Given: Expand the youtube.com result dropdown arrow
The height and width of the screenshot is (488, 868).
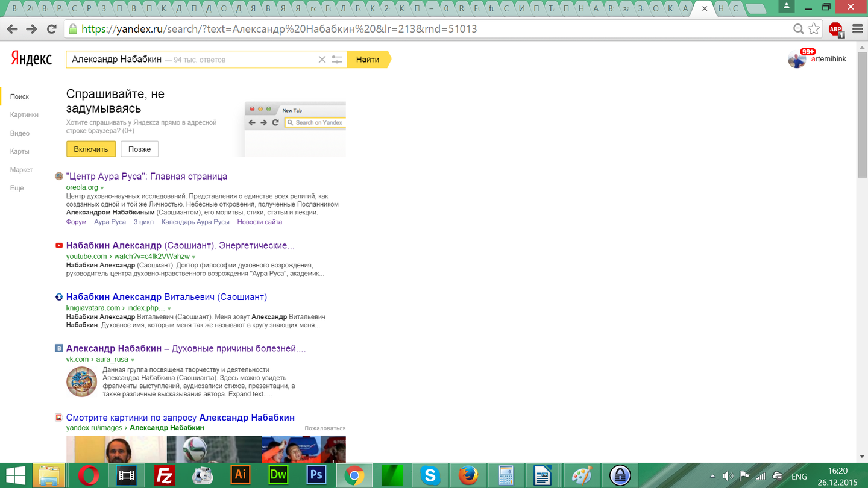Looking at the screenshot, I should [193, 257].
